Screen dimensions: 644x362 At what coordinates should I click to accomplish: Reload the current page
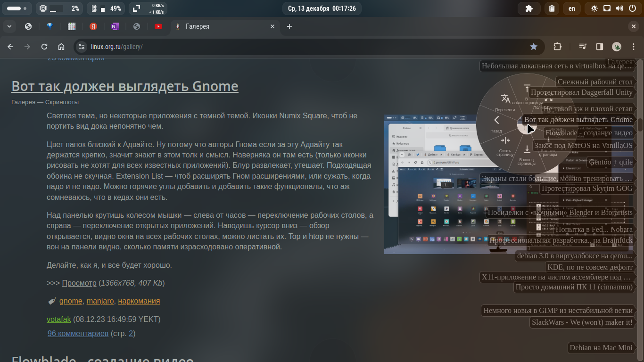pos(44,47)
